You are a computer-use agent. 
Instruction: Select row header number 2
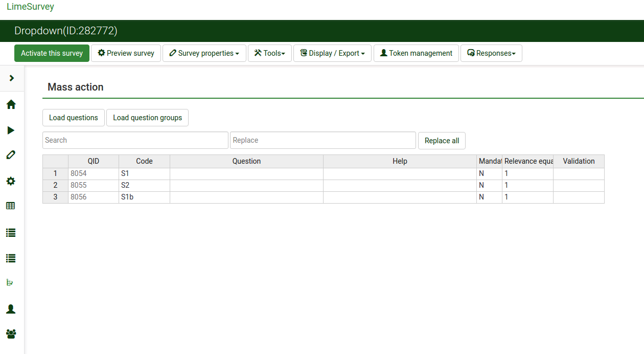click(55, 186)
